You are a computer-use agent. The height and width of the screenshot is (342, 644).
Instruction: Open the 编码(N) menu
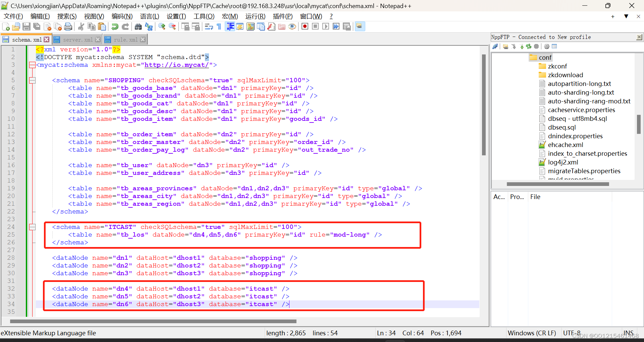tap(122, 16)
